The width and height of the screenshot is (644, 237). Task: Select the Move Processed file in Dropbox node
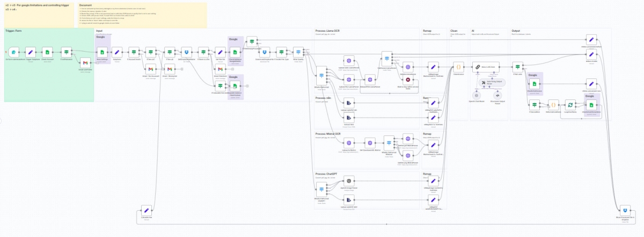pyautogui.click(x=625, y=210)
